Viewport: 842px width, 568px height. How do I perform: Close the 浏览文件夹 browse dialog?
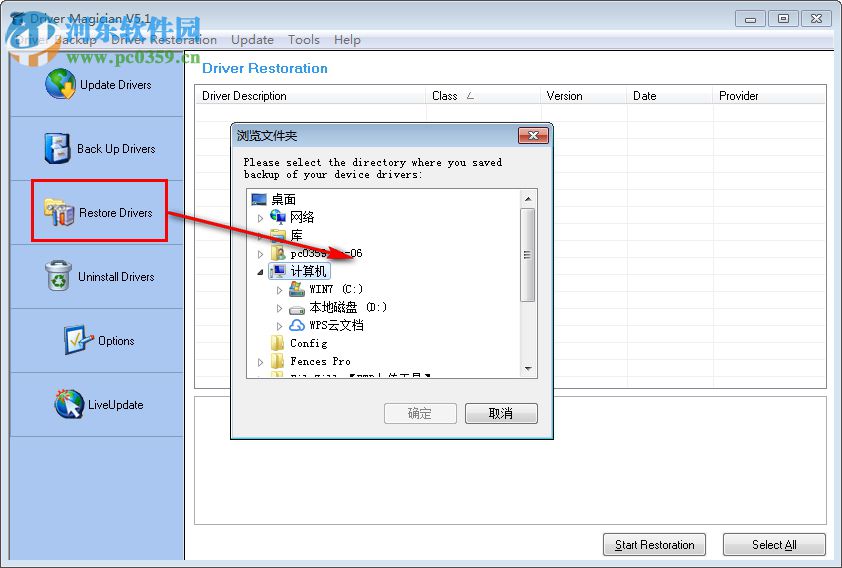coord(533,135)
